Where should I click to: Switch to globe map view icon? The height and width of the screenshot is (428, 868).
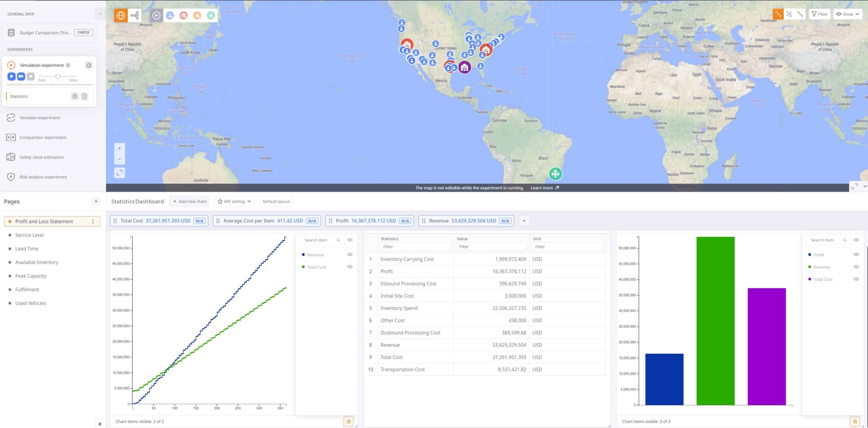coord(121,15)
